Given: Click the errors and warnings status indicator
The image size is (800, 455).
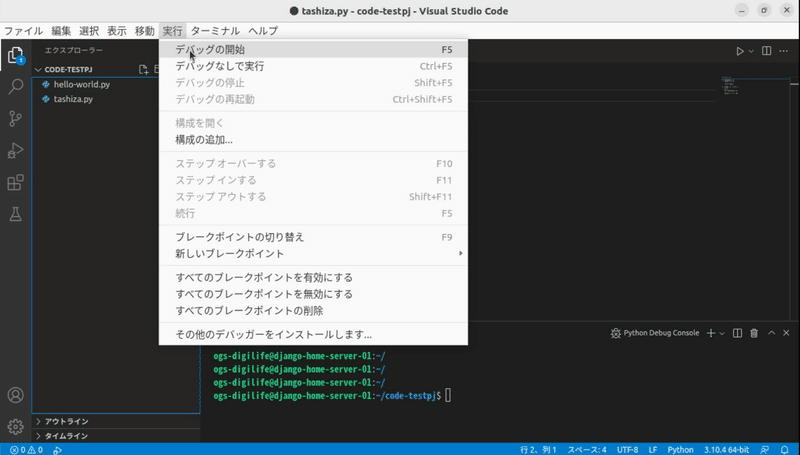Looking at the screenshot, I should [x=26, y=450].
